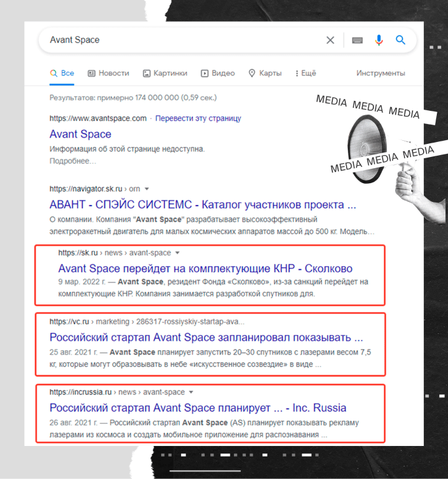This screenshot has width=448, height=479.
Task: Open АВАНТ - СПЭЙС СИСТЕМС result
Action: pos(203,204)
